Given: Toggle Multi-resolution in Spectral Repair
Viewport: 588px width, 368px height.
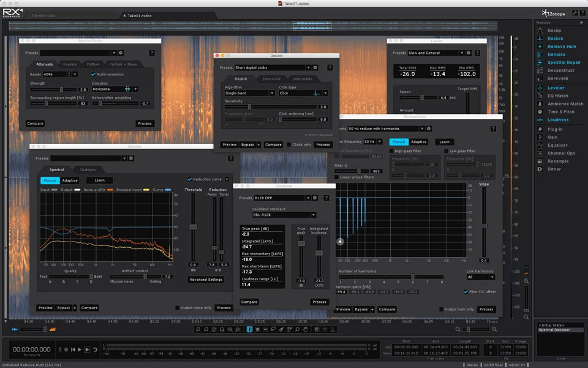Looking at the screenshot, I should coord(93,74).
